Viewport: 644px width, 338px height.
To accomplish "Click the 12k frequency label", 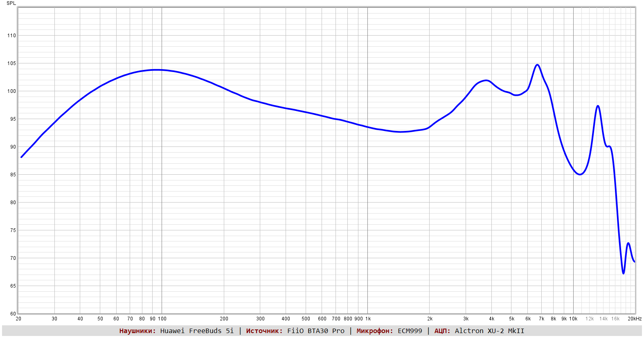I will [590, 319].
